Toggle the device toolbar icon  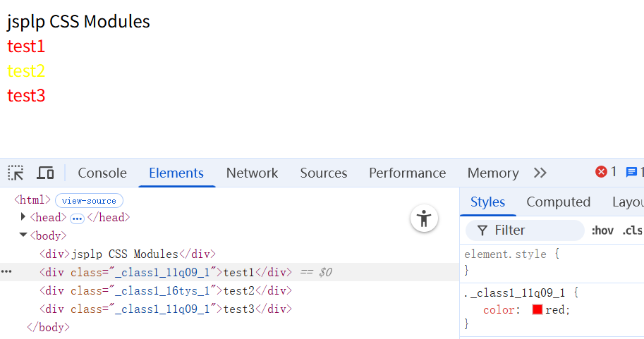(45, 173)
